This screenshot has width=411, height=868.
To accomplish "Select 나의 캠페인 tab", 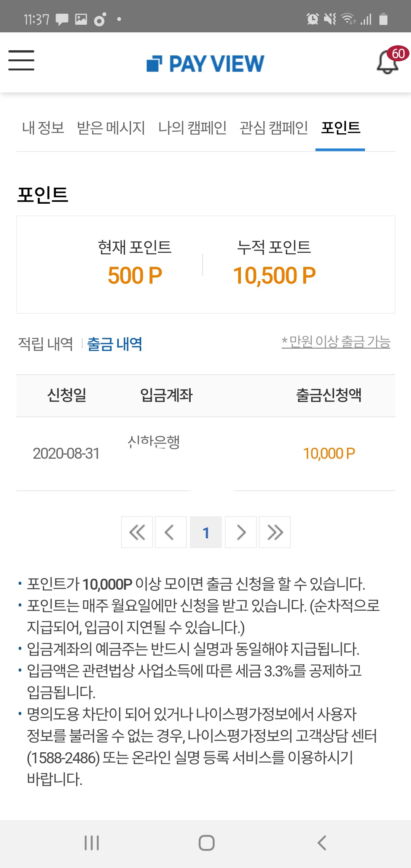I will [192, 128].
